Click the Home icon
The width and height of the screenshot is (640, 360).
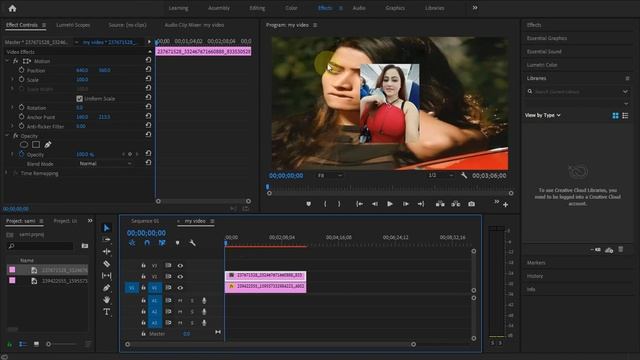[x=12, y=8]
